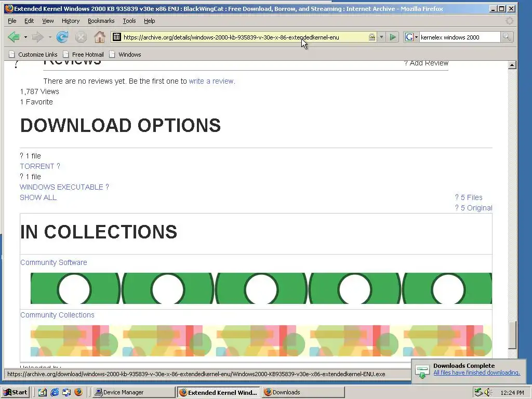Click the scrollbar up arrow

click(512, 65)
